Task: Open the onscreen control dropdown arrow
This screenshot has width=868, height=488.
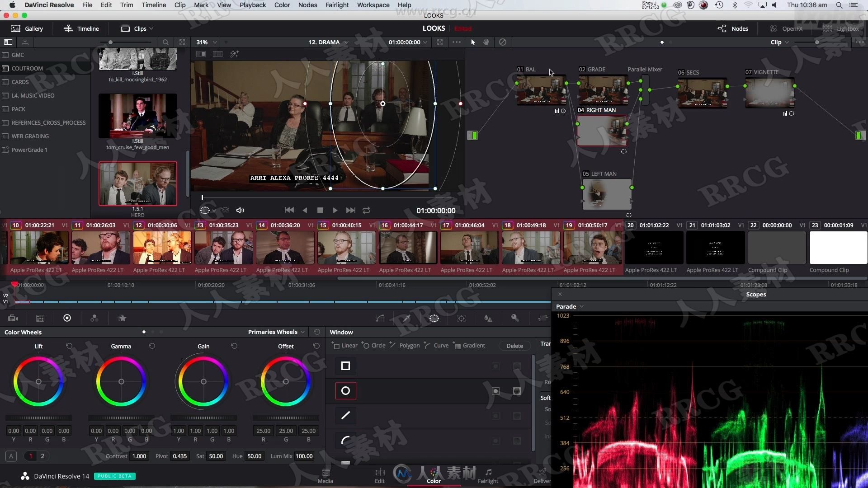Action: 214,211
